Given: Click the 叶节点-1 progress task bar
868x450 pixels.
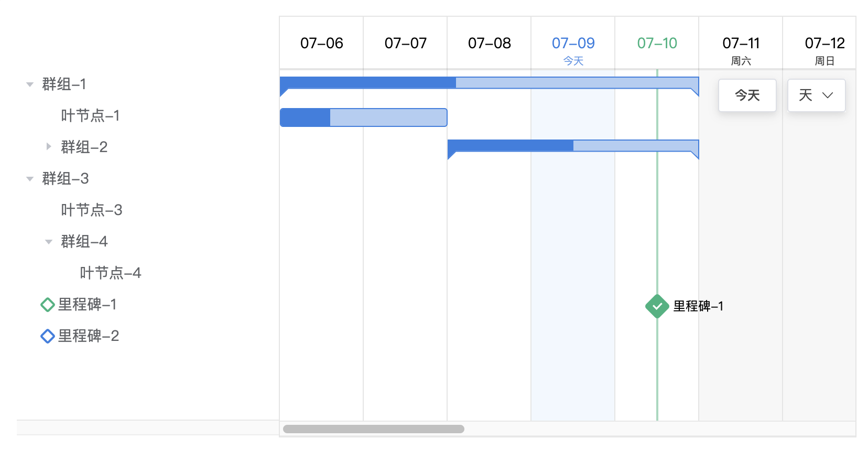Looking at the screenshot, I should [x=363, y=117].
